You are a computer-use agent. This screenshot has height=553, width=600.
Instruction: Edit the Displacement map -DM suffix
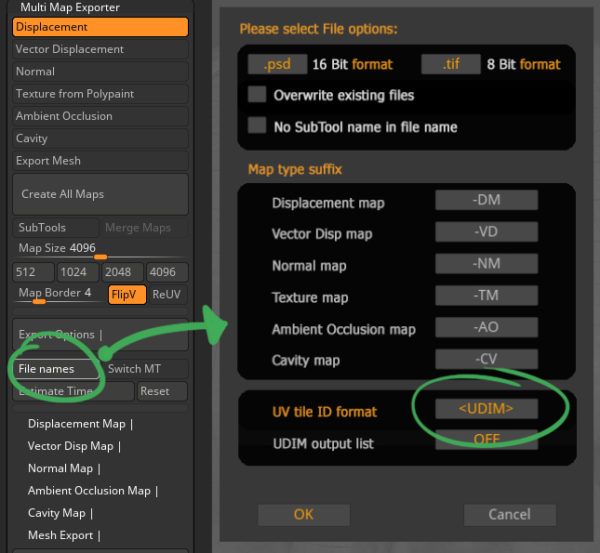coord(486,200)
